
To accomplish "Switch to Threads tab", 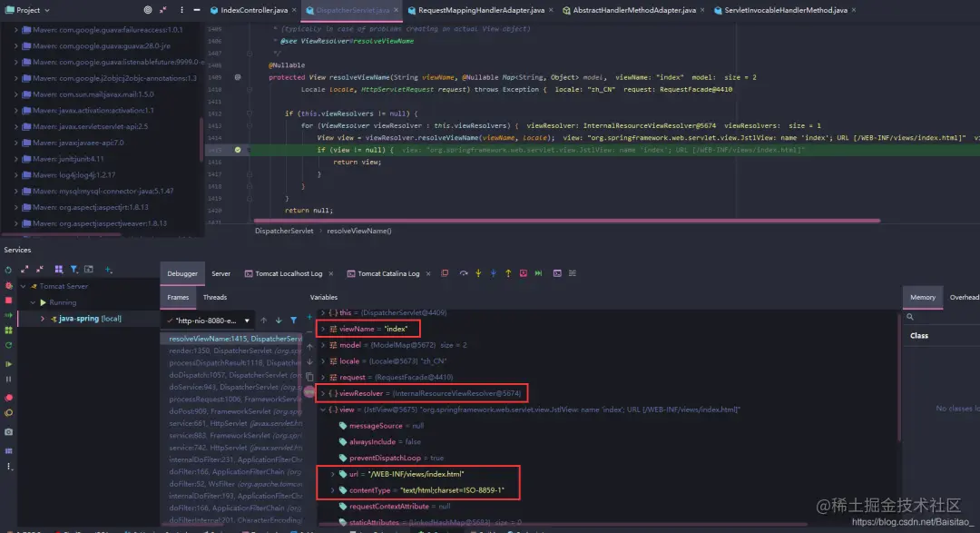I will [x=215, y=297].
